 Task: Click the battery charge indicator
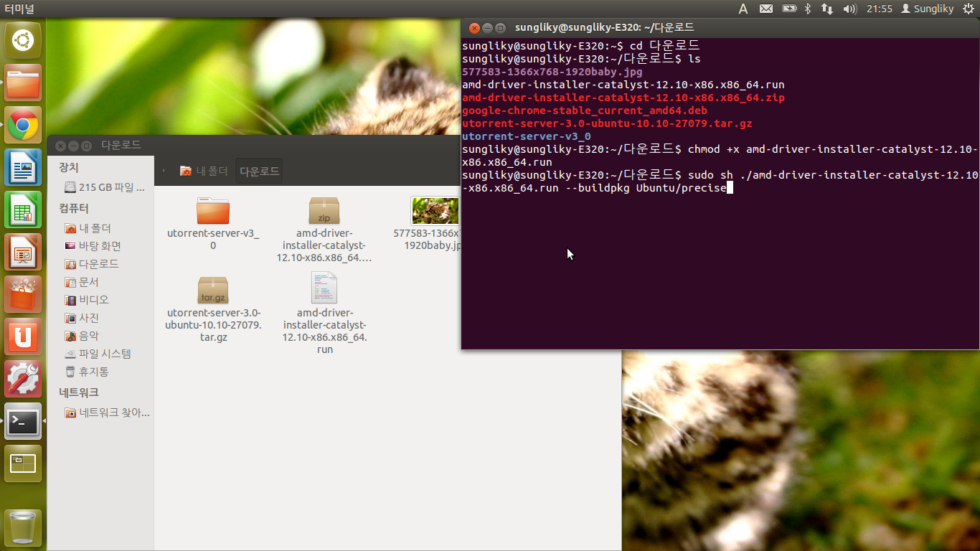[x=789, y=9]
